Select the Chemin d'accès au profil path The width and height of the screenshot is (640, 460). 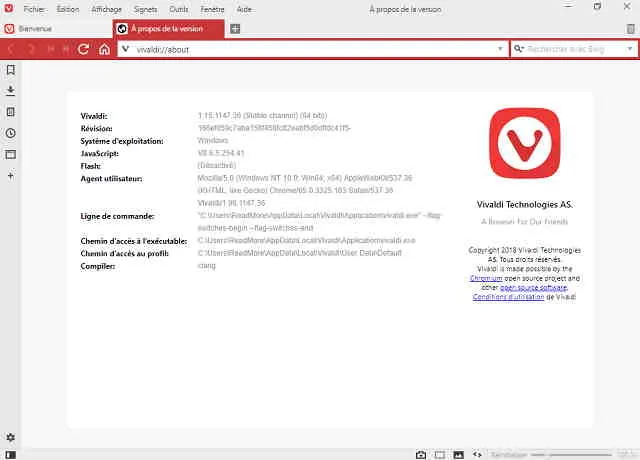tap(300, 253)
